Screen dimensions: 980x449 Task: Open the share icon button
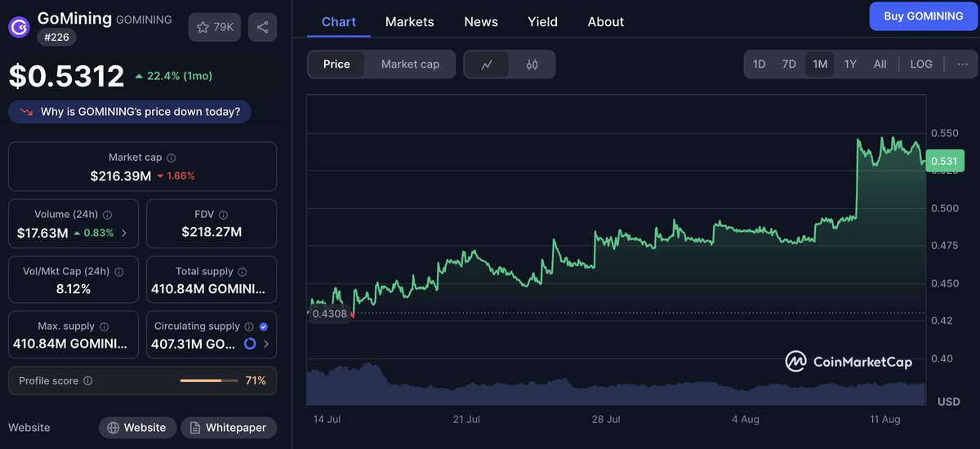point(262,27)
